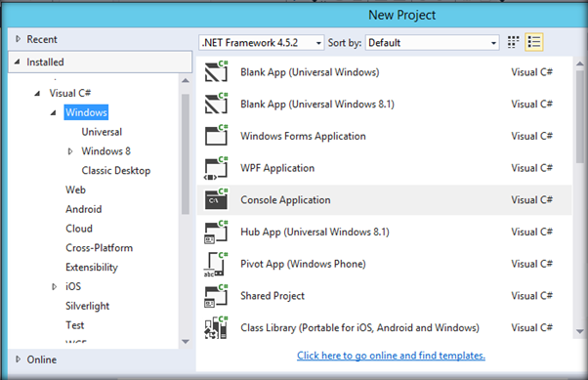The image size is (588, 380).
Task: Click the Windows Forms Application name
Action: pyautogui.click(x=303, y=136)
